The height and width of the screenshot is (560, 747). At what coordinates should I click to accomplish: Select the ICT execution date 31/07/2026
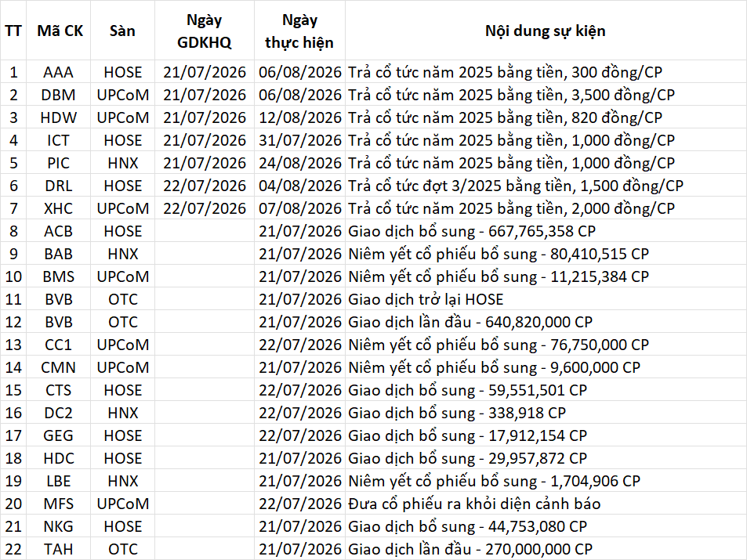pos(299,140)
